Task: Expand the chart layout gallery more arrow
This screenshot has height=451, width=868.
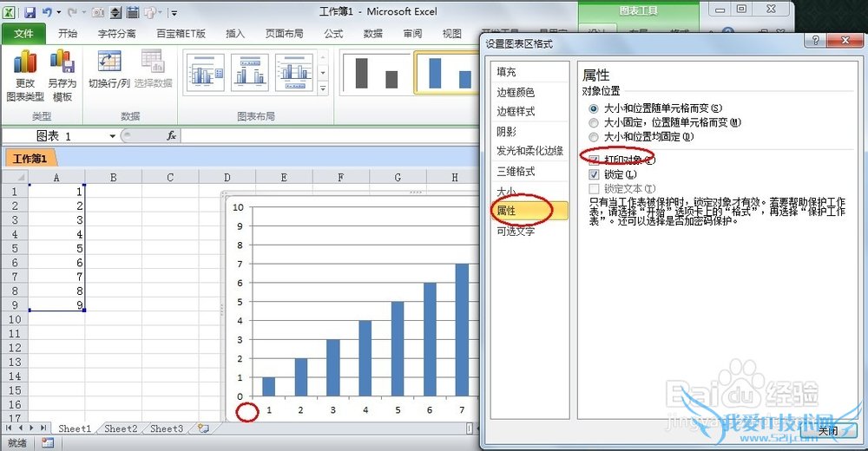Action: (323, 88)
